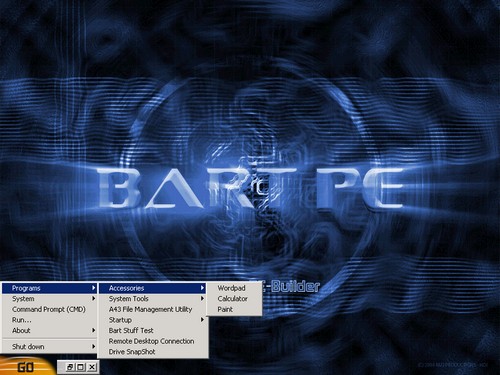Image resolution: width=500 pixels, height=375 pixels.
Task: Click the restore window icon beside GO
Action: [x=70, y=367]
